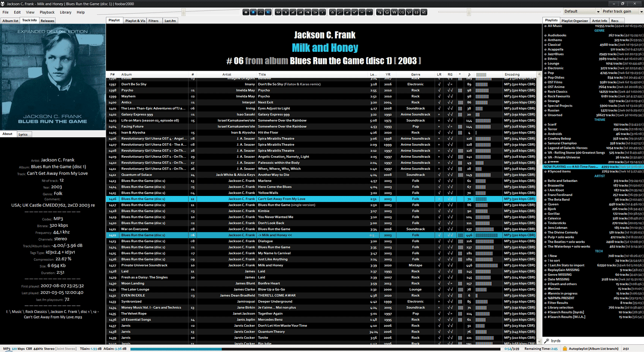Click the lock icon beside Autoplaylist status

[x=565, y=349]
